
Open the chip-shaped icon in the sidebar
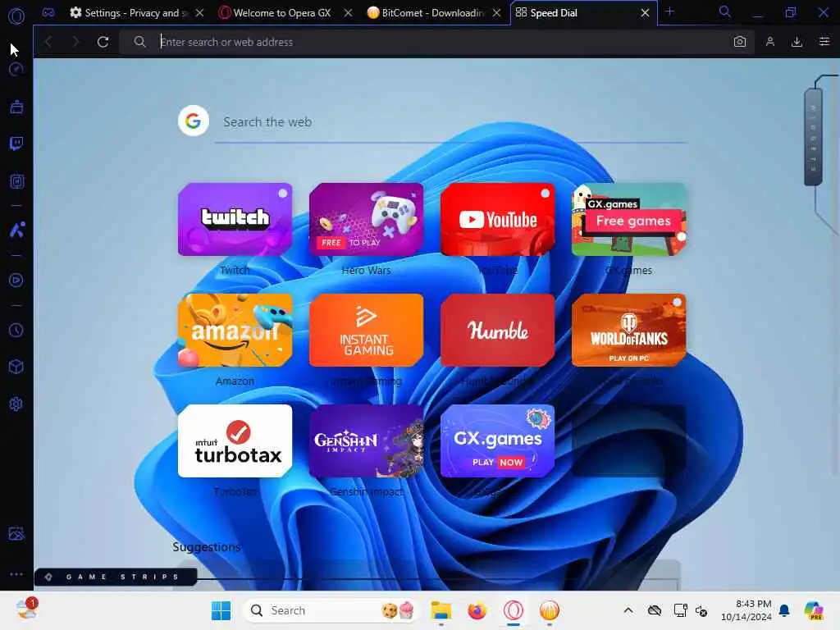(x=16, y=181)
